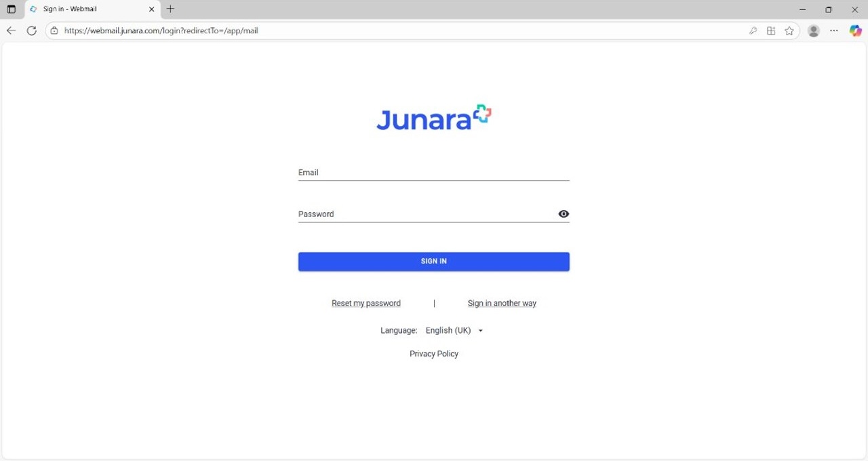The height and width of the screenshot is (461, 868).
Task: Open the Privacy Policy link
Action: point(434,354)
